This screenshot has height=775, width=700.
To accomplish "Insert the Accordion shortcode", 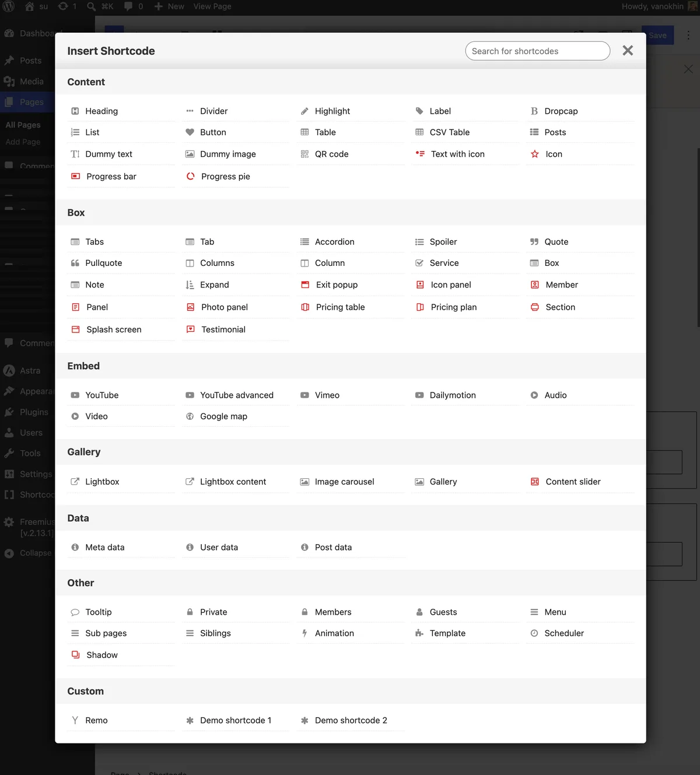I will click(x=351, y=241).
